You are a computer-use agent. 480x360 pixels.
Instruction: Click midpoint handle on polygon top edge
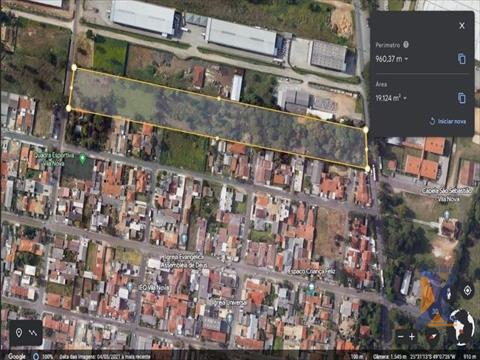(219, 98)
